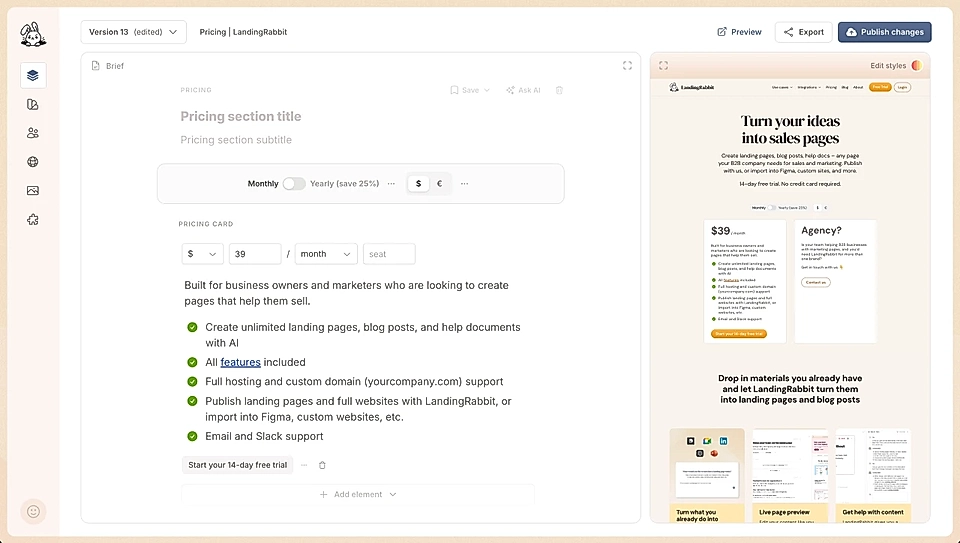Click the PRICING CARD label
The image size is (960, 543).
point(206,224)
